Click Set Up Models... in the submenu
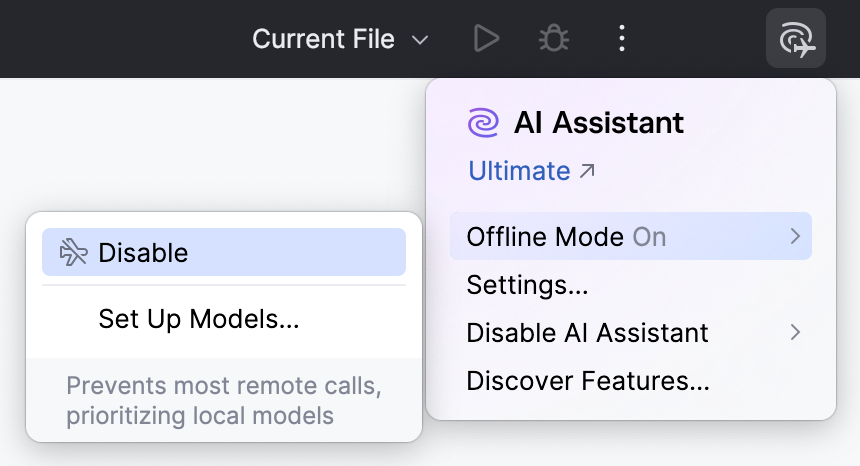 click(199, 319)
